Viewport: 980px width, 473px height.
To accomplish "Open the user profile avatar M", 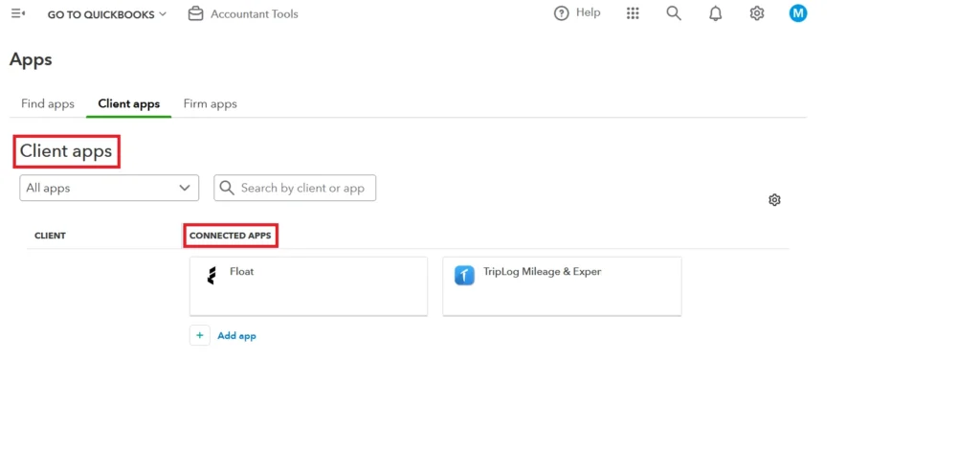I will point(798,13).
